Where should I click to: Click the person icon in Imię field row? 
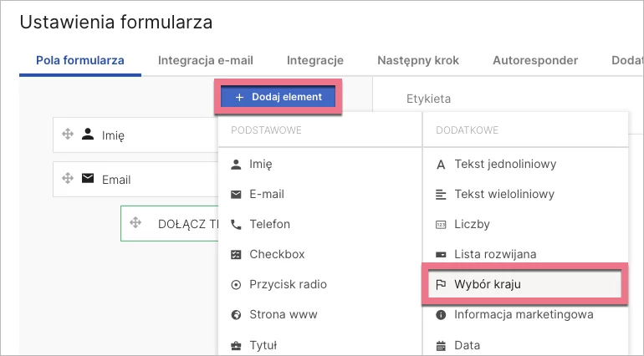click(x=88, y=135)
